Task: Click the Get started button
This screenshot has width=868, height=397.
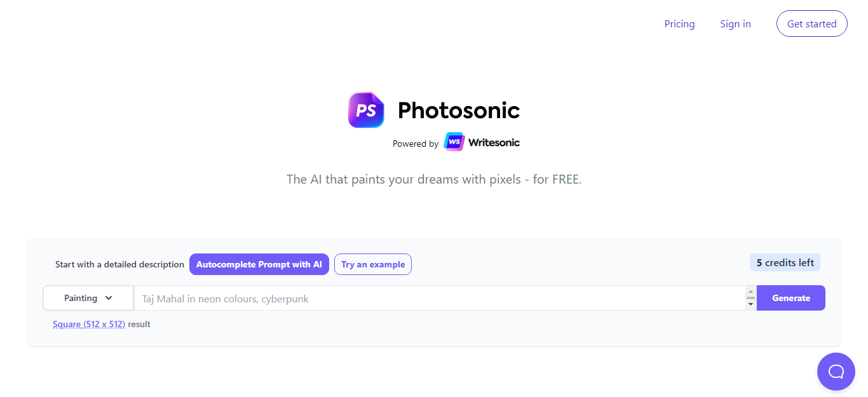Action: 811,24
